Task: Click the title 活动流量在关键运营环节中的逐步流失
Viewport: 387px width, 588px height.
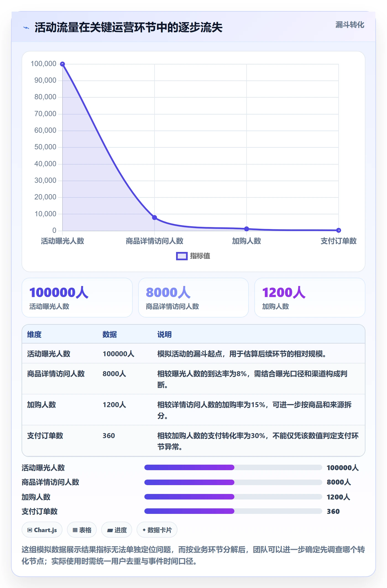Action: (x=129, y=27)
